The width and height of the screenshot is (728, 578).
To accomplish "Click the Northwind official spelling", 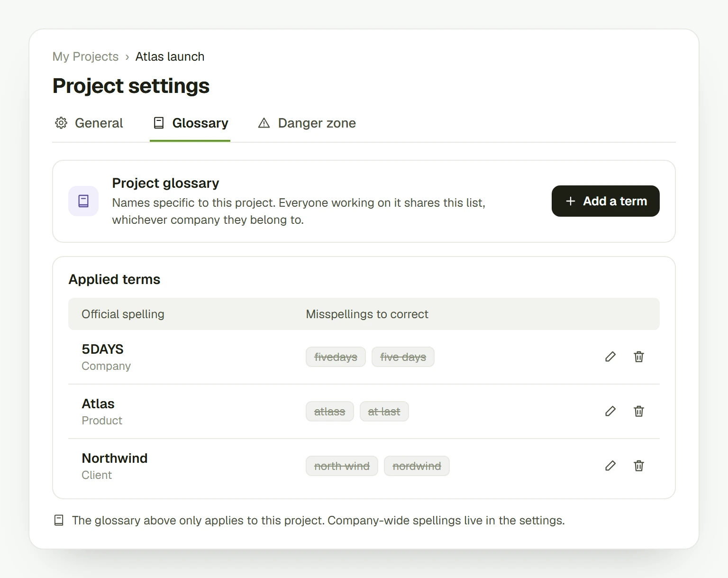I will tap(115, 459).
